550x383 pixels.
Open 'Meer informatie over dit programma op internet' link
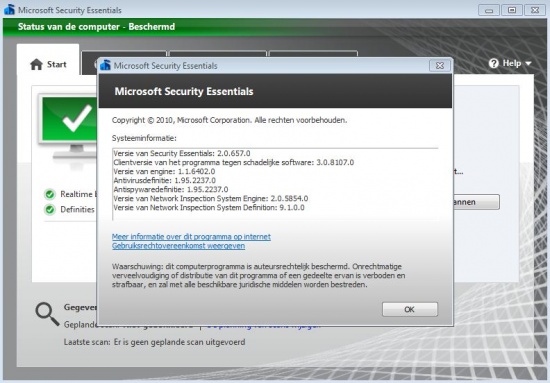(191, 237)
